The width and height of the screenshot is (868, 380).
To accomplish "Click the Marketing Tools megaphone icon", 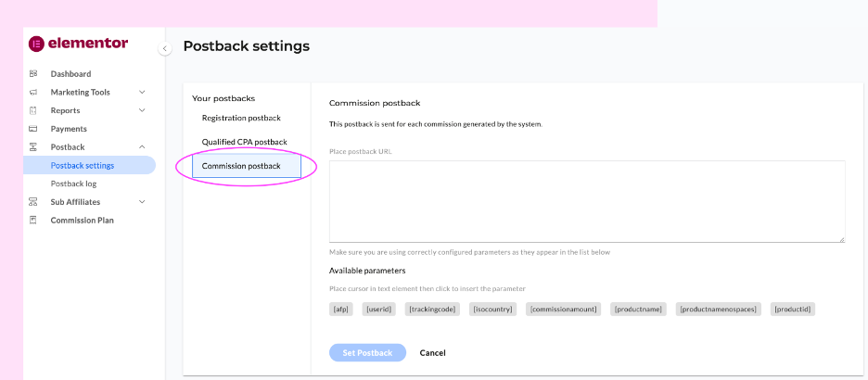I will coord(33,93).
